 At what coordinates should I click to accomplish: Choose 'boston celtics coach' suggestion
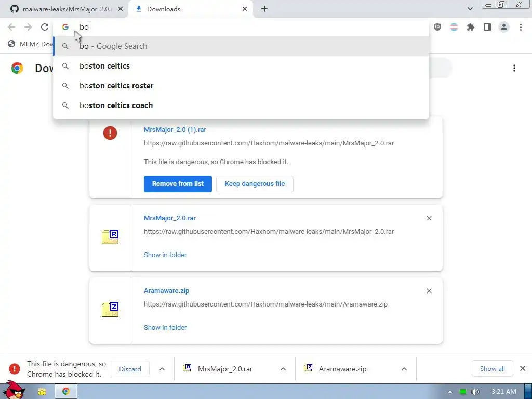click(241, 105)
